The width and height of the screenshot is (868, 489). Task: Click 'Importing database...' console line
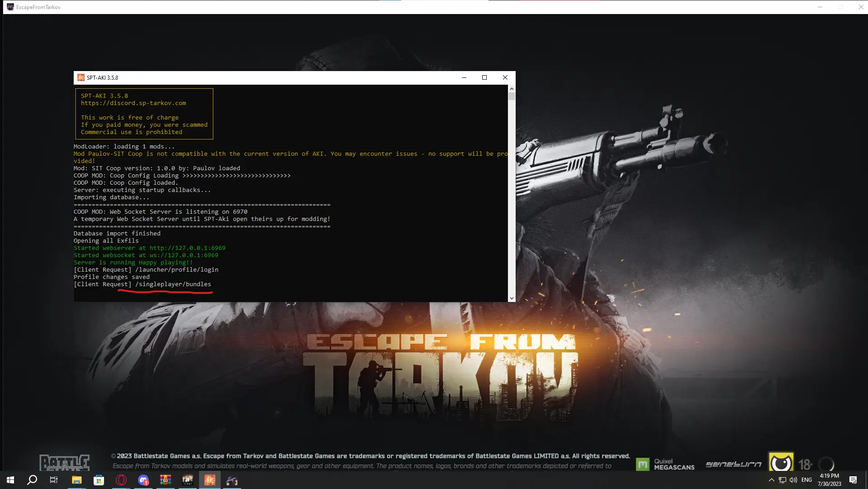click(x=111, y=197)
